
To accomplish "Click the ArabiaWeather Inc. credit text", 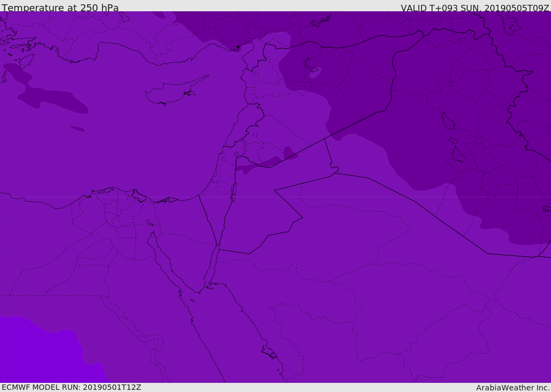I will pyautogui.click(x=513, y=388).
